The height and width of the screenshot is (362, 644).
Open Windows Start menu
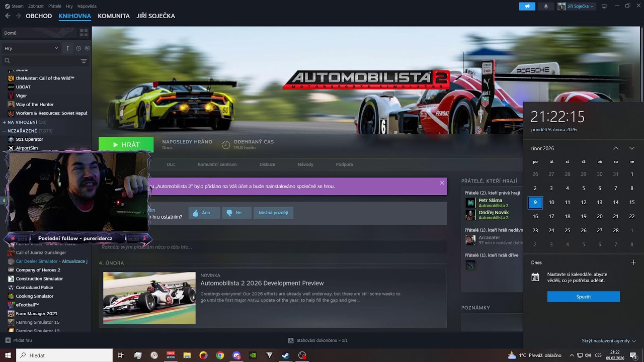(x=8, y=355)
